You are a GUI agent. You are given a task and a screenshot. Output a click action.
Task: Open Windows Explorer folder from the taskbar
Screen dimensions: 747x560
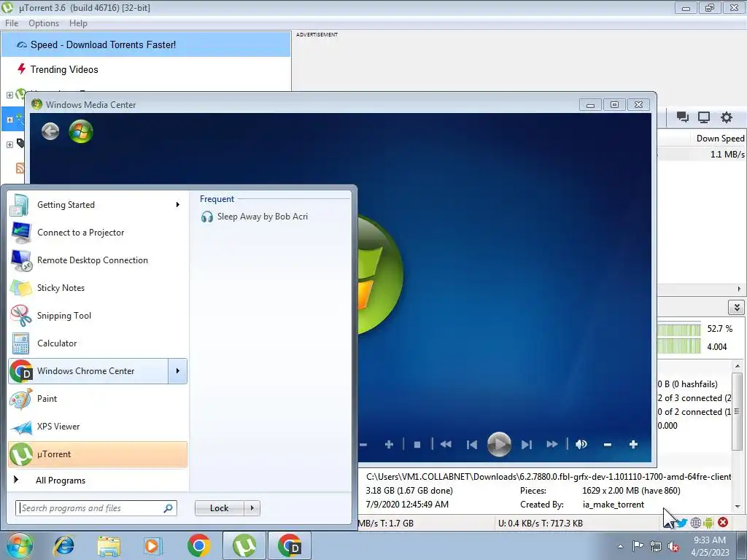click(109, 545)
